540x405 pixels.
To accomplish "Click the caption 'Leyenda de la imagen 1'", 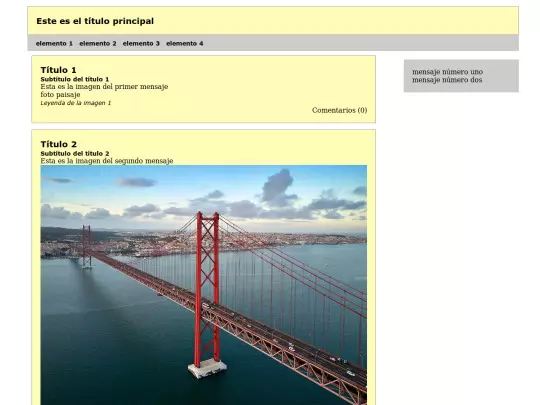I will click(x=76, y=103).
